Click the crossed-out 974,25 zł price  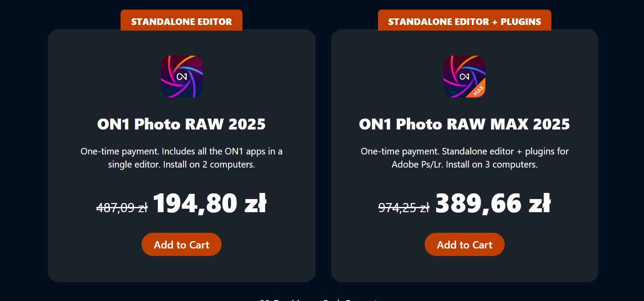(404, 207)
